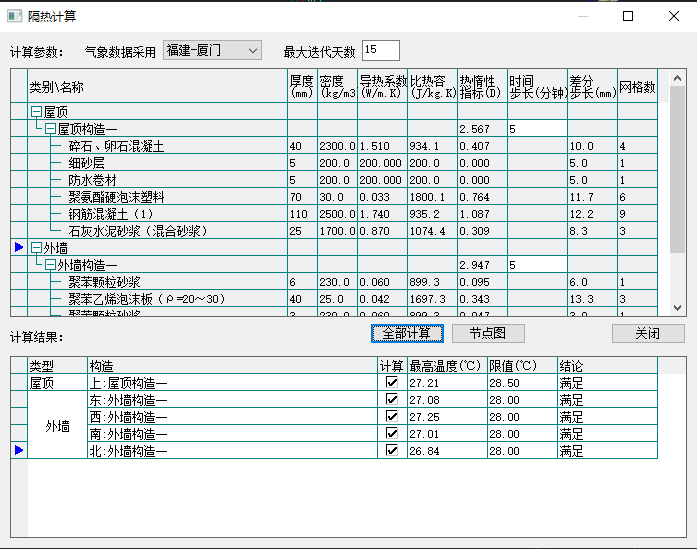Image resolution: width=697 pixels, height=549 pixels.
Task: Collapse the 外墙构造一 sub-node
Action: pos(50,265)
